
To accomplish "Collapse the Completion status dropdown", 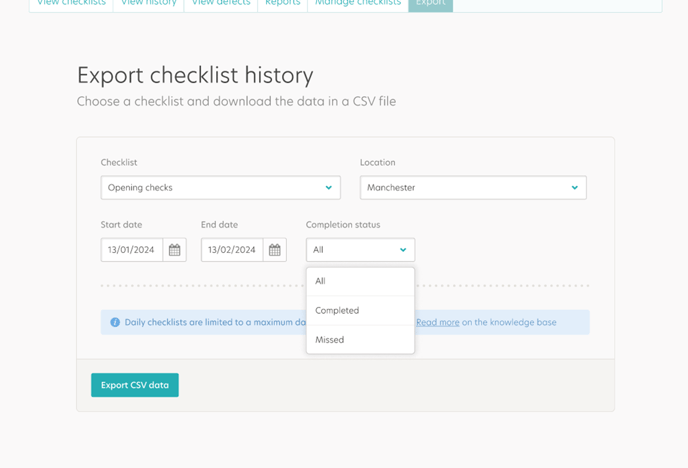I will coord(360,250).
